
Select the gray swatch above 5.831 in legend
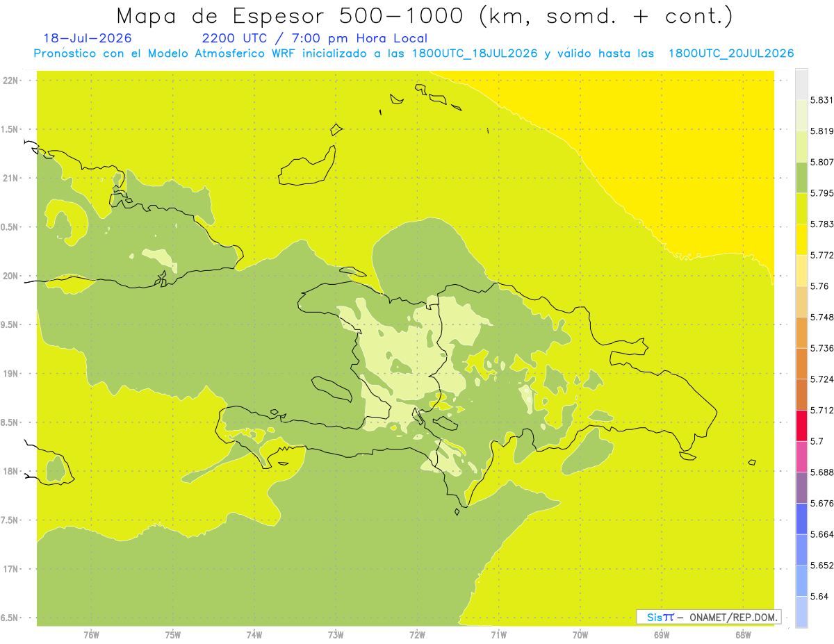801,84
